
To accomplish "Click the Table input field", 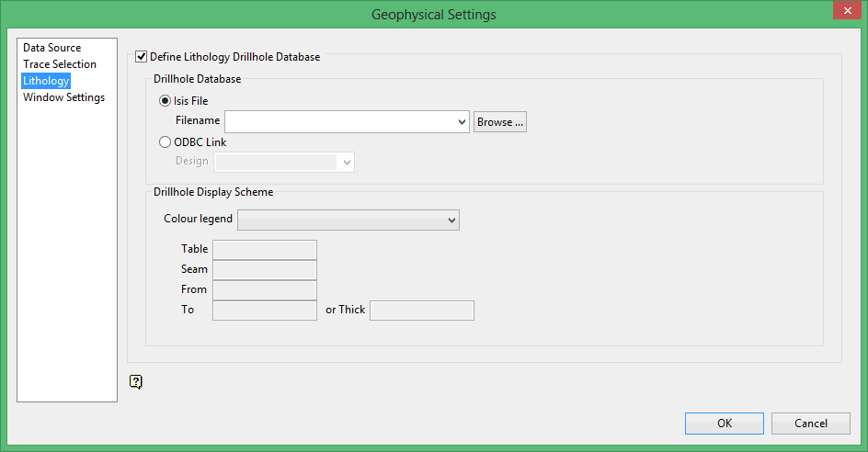I will [265, 250].
